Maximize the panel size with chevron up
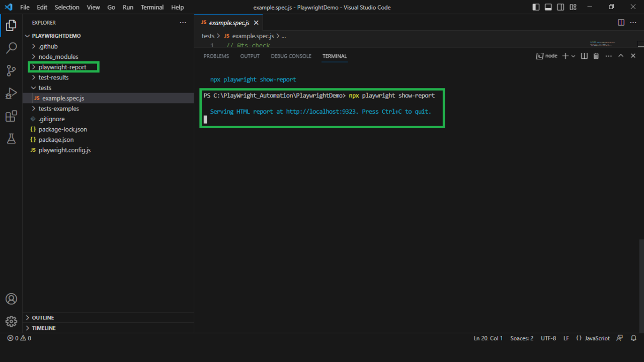The image size is (644, 362). [x=621, y=56]
